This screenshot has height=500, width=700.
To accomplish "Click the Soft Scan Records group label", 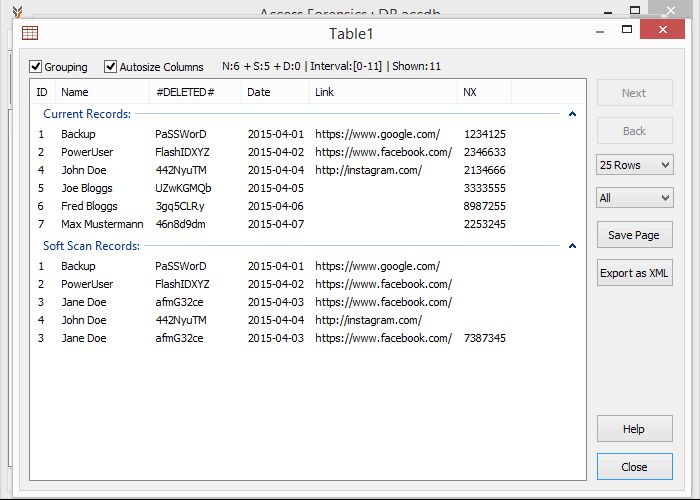I will [92, 246].
